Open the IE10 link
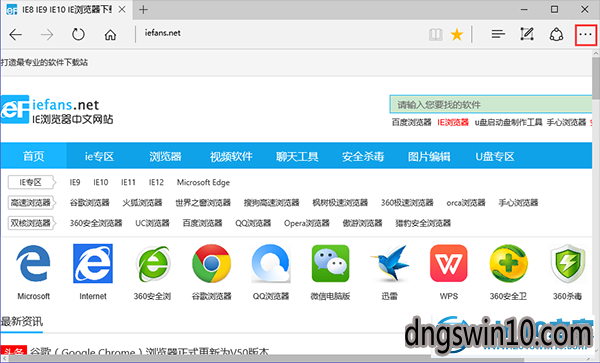 [x=101, y=182]
